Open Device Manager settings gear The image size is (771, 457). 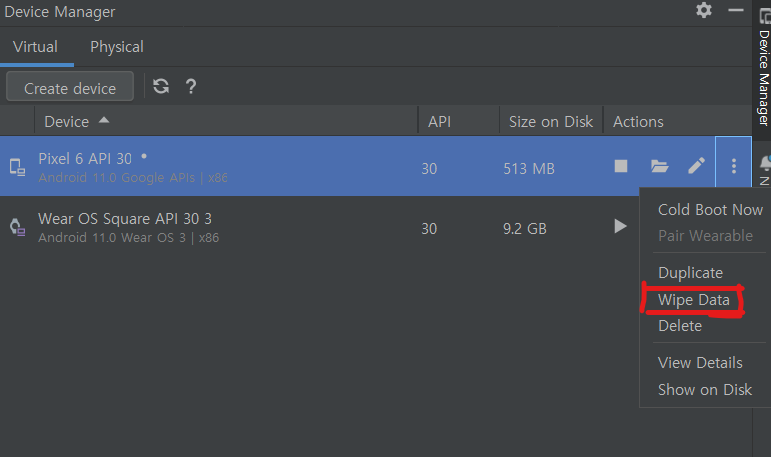point(704,11)
